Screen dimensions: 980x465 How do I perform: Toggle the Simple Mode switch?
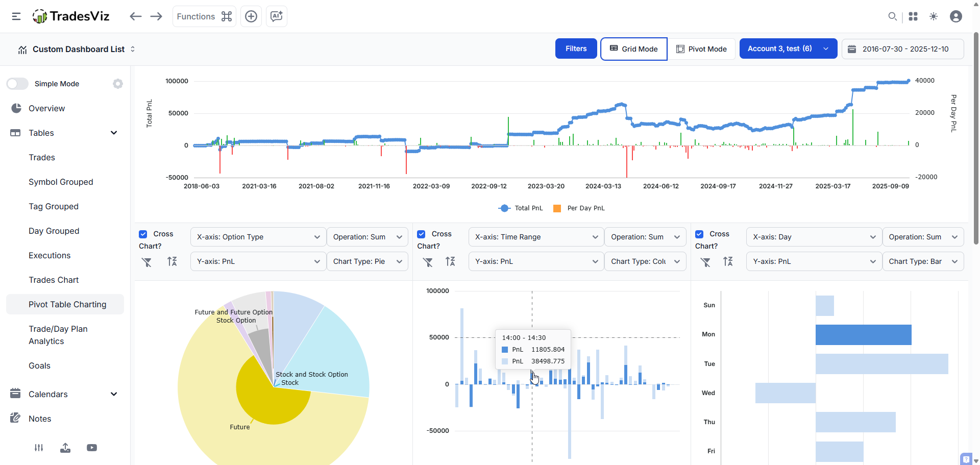tap(17, 84)
